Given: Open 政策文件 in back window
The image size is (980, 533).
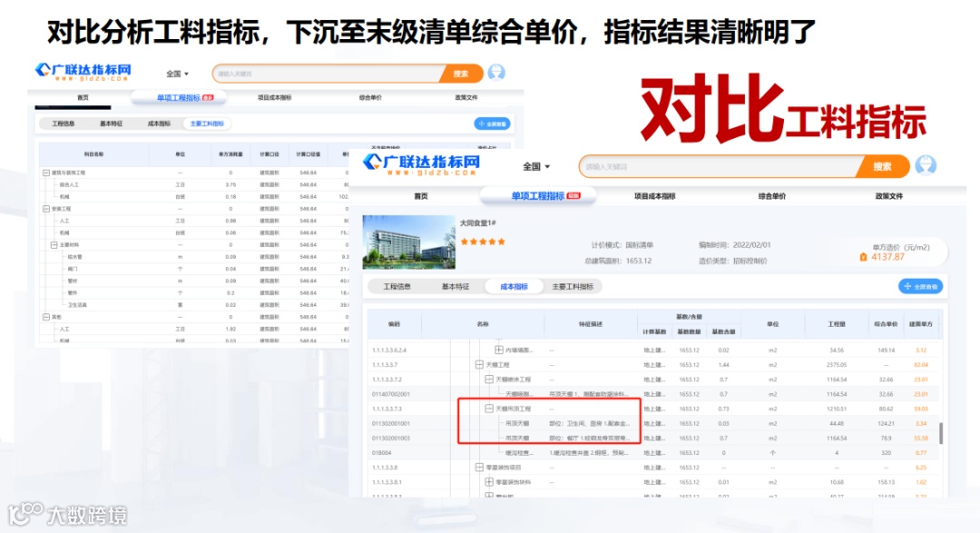Looking at the screenshot, I should click(466, 97).
